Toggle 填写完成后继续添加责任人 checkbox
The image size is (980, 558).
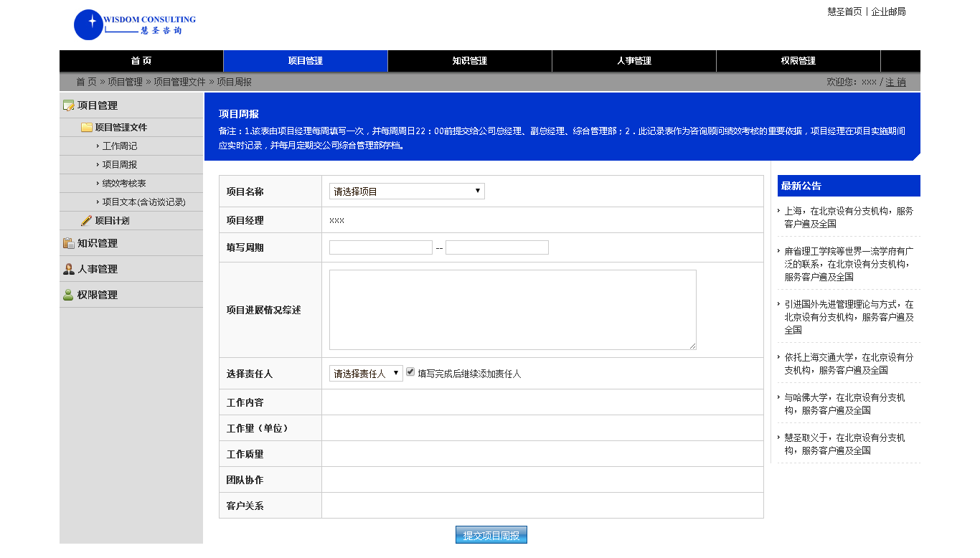click(x=410, y=372)
